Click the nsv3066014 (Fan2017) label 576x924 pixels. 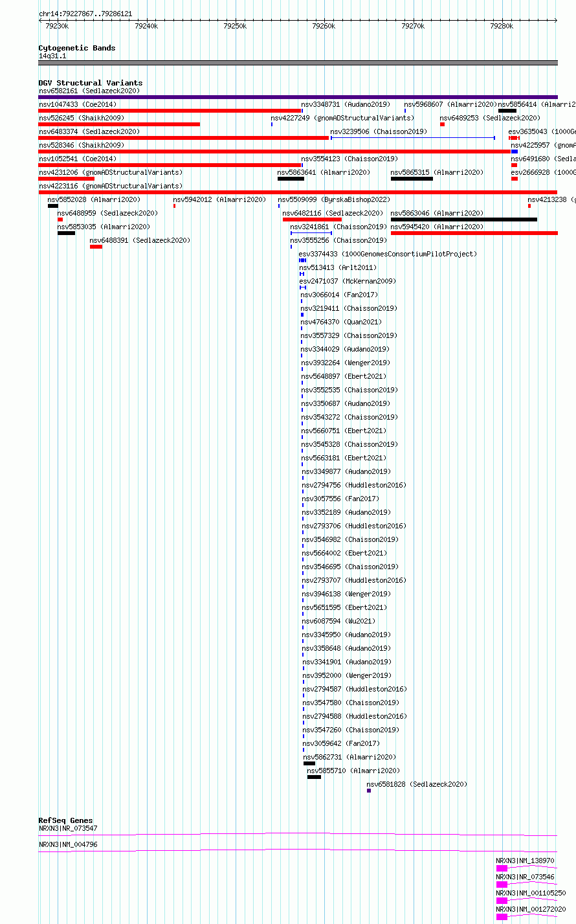click(x=339, y=295)
